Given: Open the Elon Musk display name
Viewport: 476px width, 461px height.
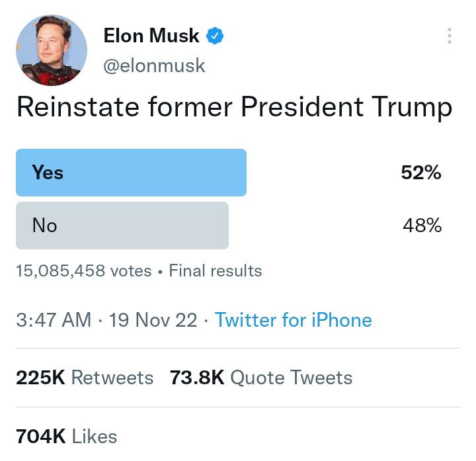Looking at the screenshot, I should [151, 36].
